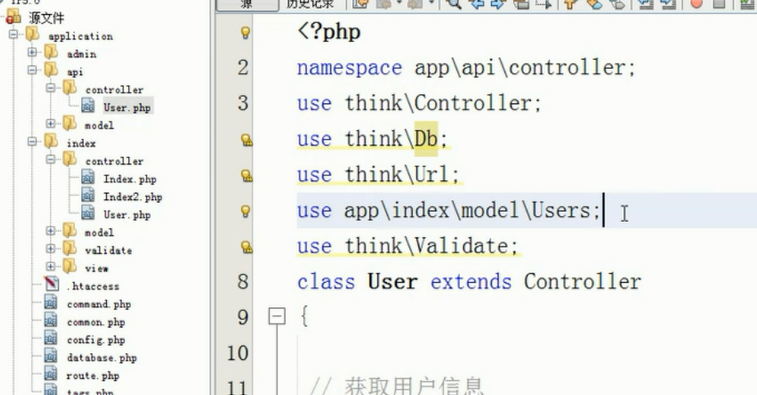Open Index2.php in index controller
The height and width of the screenshot is (395, 757).
point(133,197)
